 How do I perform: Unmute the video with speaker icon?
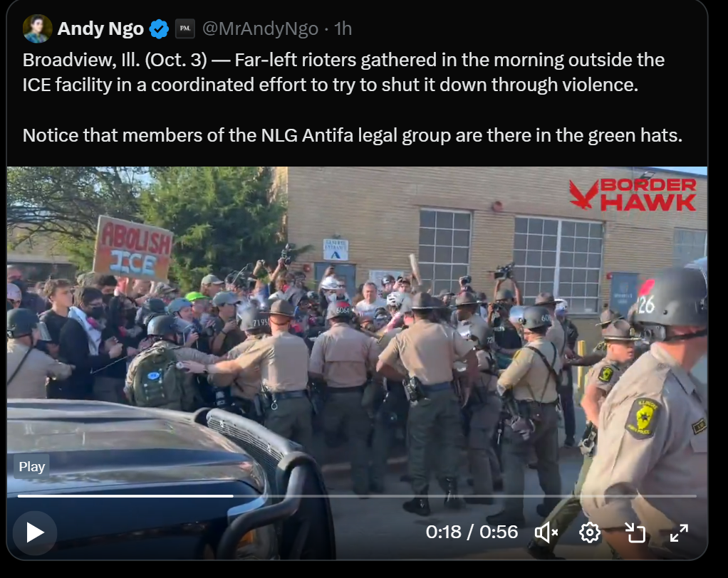pyautogui.click(x=546, y=532)
